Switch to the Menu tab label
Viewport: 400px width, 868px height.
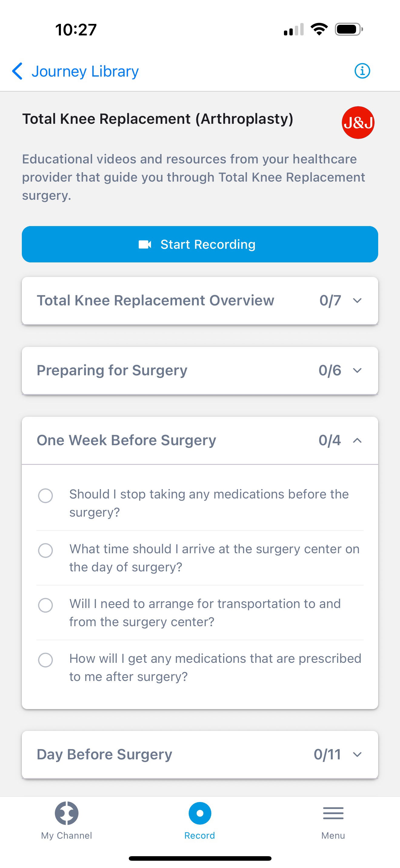click(333, 835)
